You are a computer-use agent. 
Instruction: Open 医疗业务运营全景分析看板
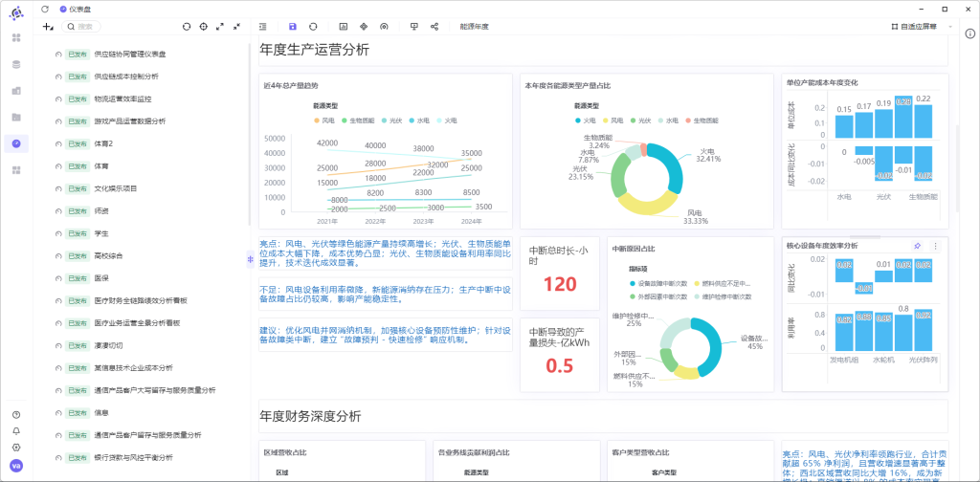pyautogui.click(x=137, y=323)
